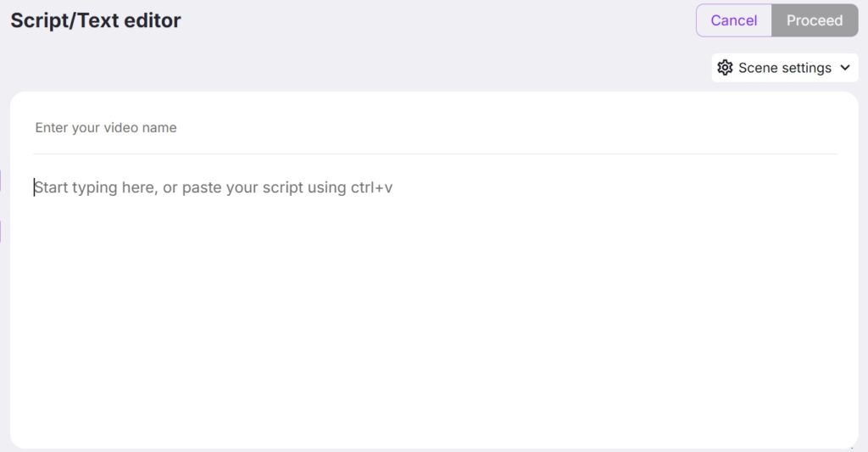Focus the 'Enter your video name' field
Viewport: 868px width, 452px height.
click(x=435, y=128)
